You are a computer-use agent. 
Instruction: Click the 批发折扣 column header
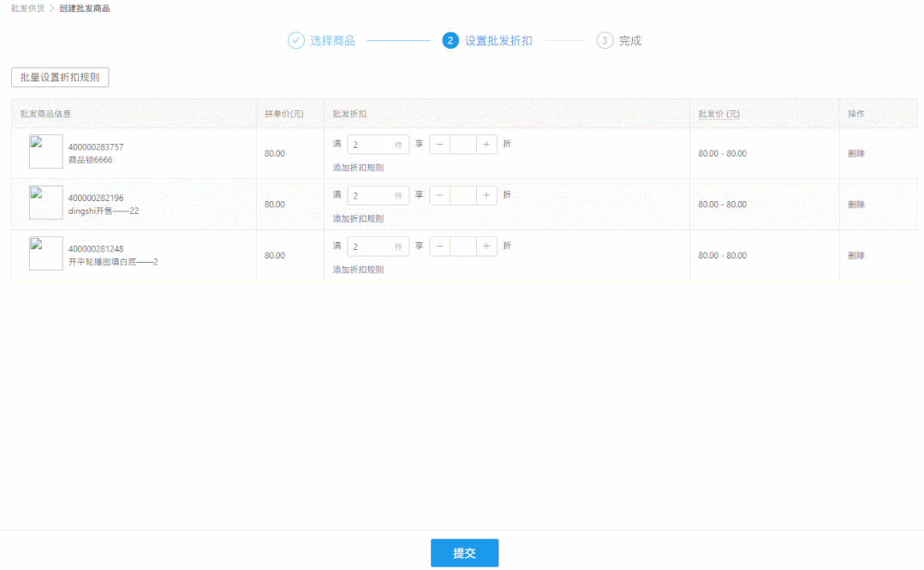[349, 114]
